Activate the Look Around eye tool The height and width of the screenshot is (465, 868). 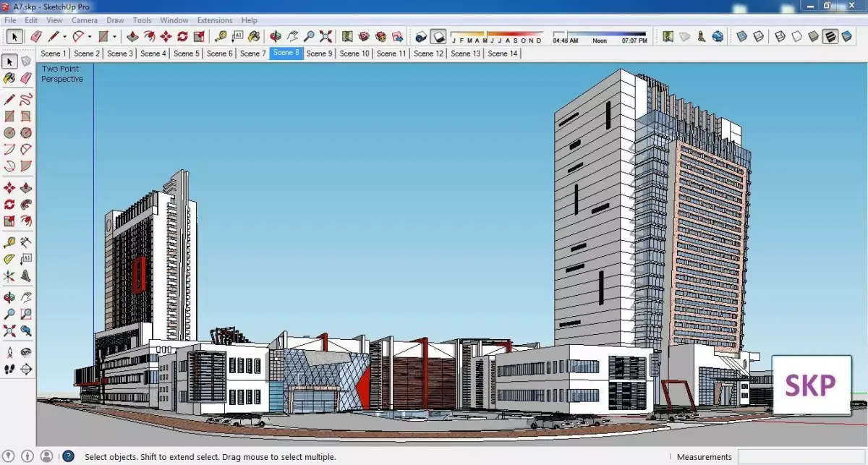[x=26, y=352]
